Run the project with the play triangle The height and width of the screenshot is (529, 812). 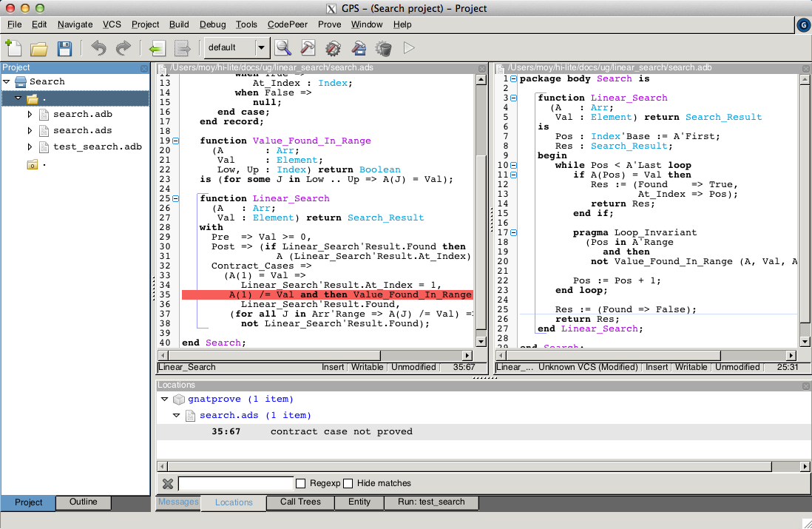(x=409, y=47)
